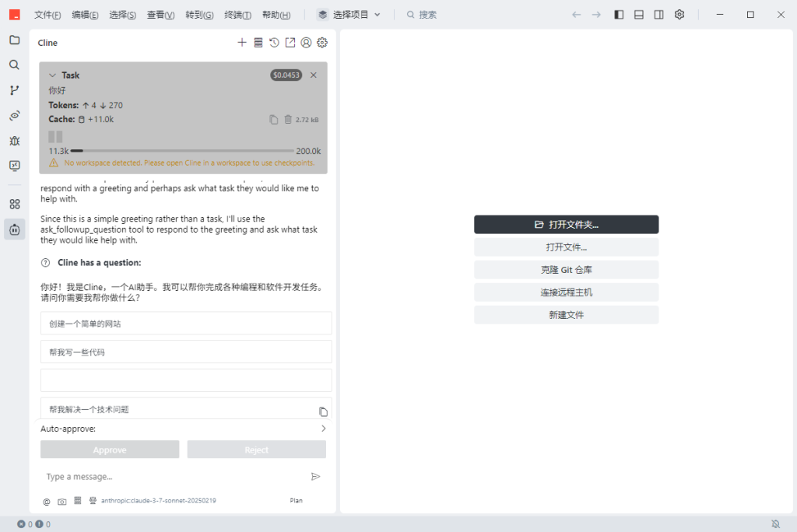Add context with the @ icon
Viewport: 797px width, 532px height.
46,502
